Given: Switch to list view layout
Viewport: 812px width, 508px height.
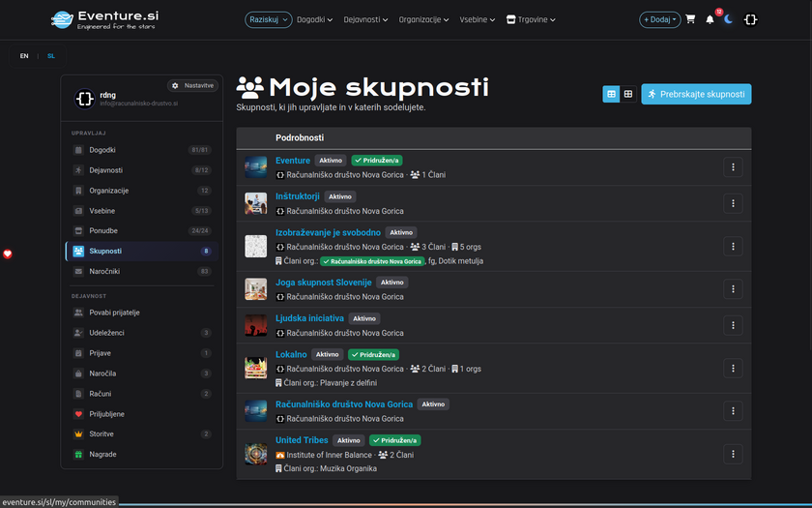Looking at the screenshot, I should 611,94.
